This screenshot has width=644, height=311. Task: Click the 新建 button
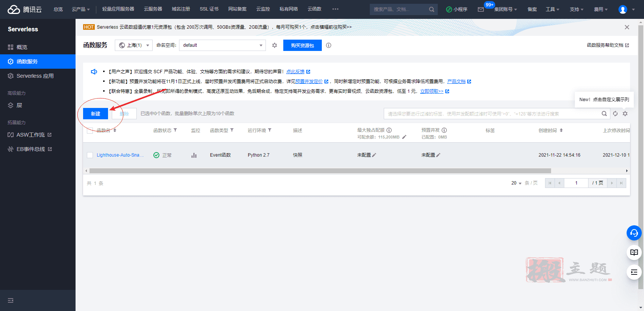click(96, 114)
